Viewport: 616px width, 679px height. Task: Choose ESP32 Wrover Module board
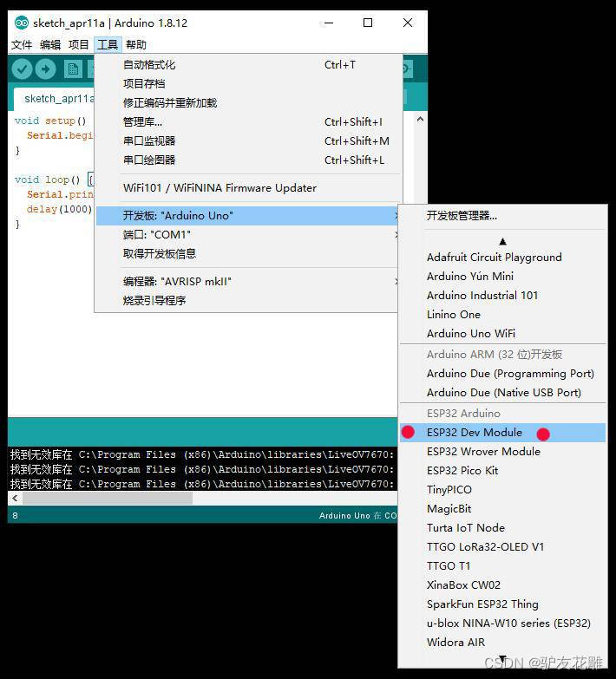point(502,451)
